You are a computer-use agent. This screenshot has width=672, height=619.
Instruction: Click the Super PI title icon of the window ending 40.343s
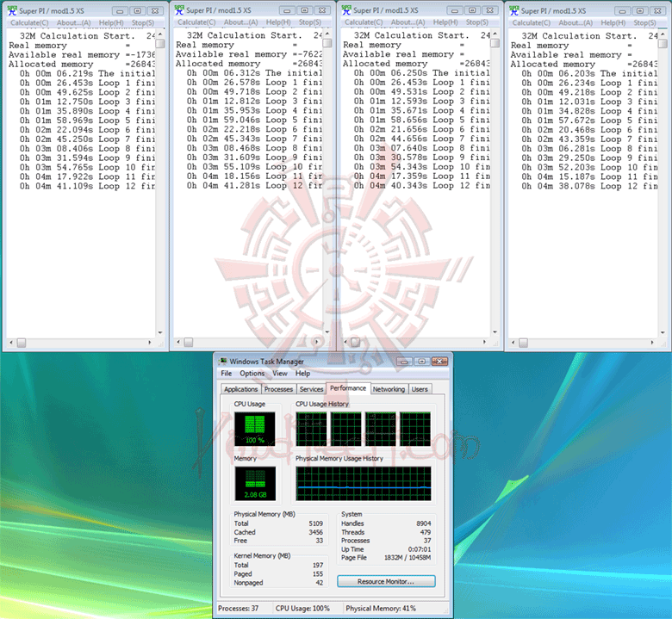[346, 10]
